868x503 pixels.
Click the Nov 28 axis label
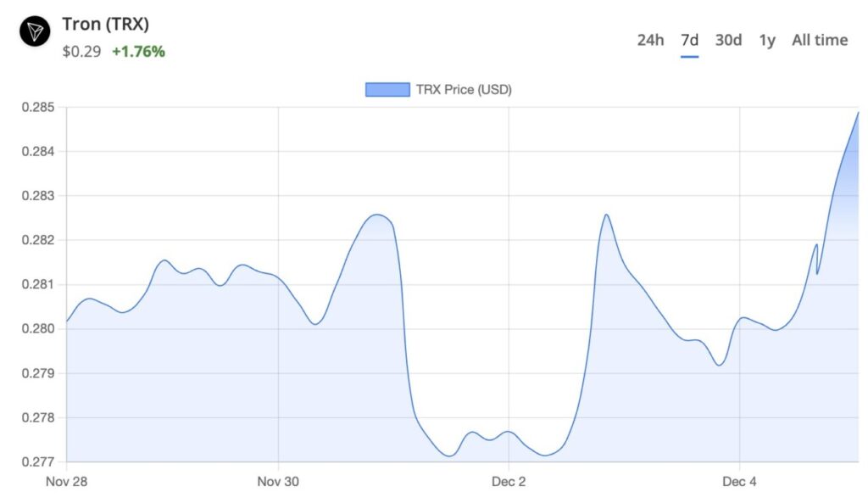coord(67,481)
